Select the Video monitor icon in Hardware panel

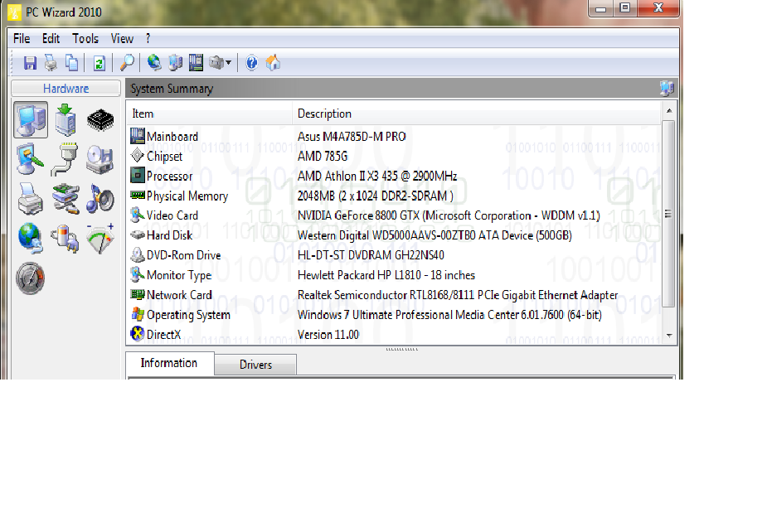point(30,159)
